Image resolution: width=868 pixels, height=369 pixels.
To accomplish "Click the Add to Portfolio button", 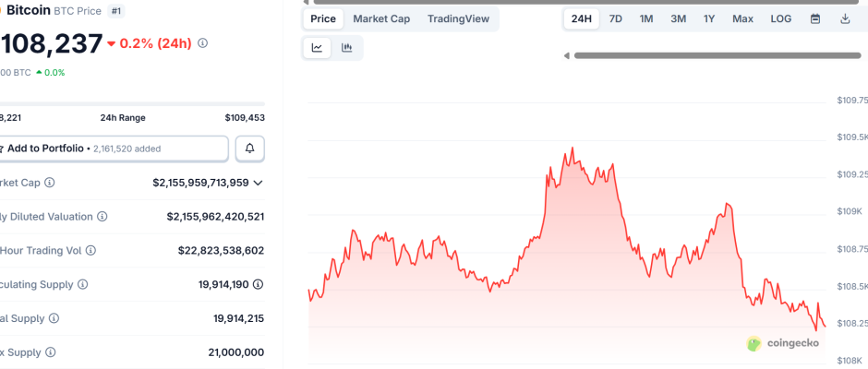I will (x=113, y=149).
